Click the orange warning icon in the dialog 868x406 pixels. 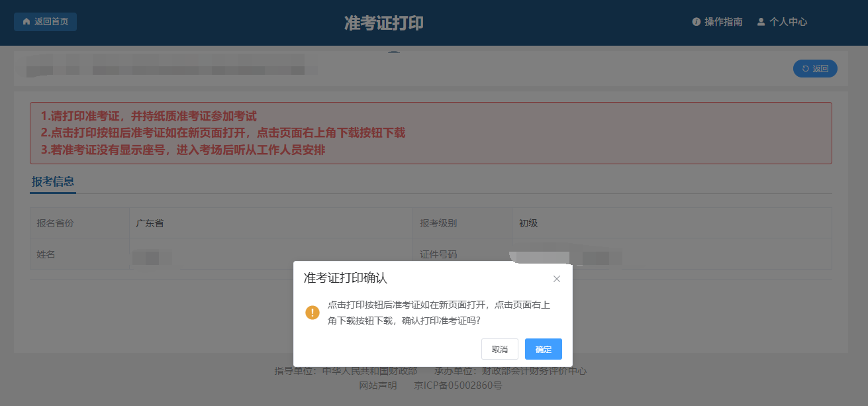point(313,313)
